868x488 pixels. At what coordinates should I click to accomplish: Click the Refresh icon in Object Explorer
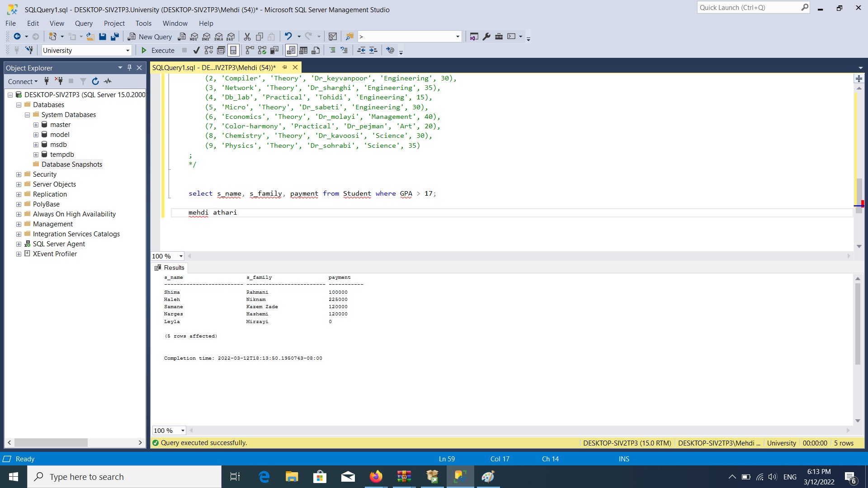(x=95, y=81)
